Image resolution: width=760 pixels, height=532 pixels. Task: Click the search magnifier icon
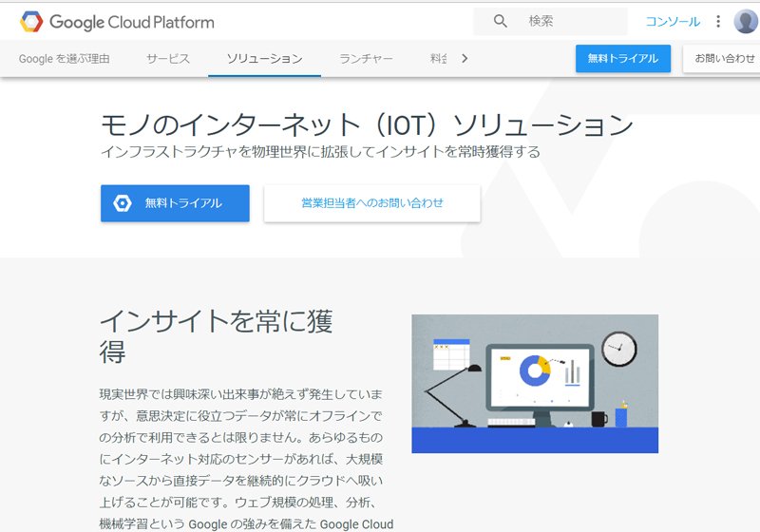point(501,21)
